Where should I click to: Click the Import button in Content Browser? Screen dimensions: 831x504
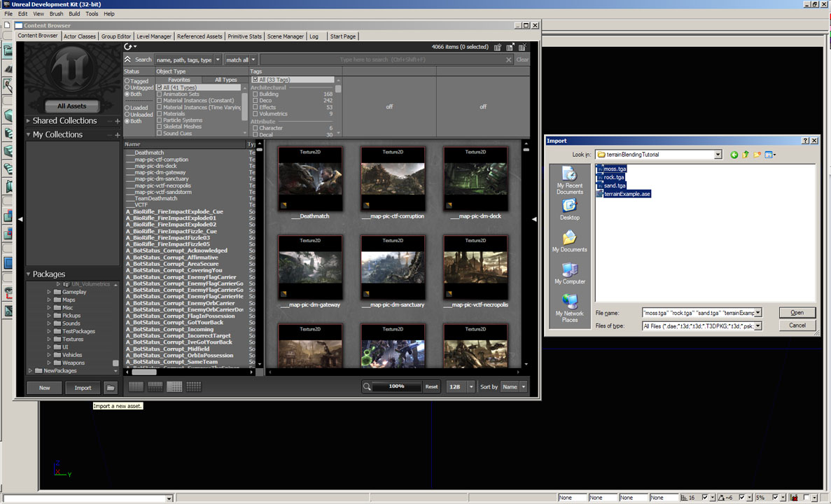pos(83,388)
